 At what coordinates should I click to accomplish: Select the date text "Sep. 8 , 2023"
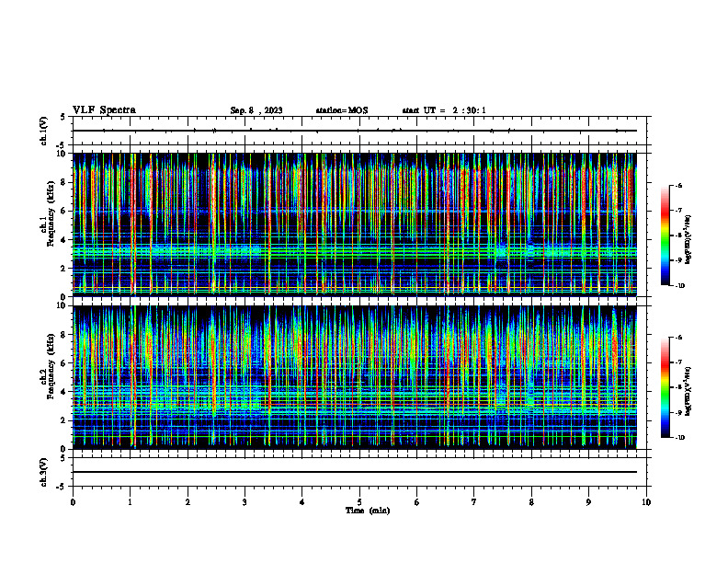(256, 110)
